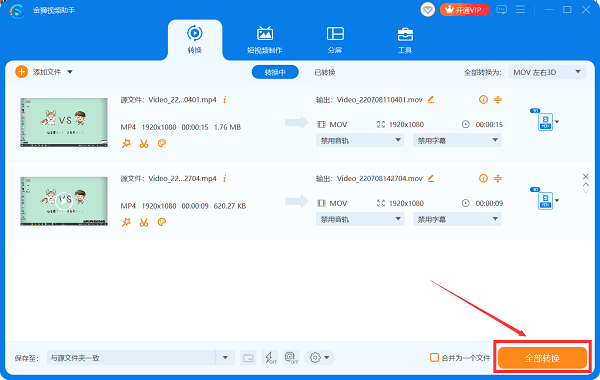The height and width of the screenshot is (380, 600).
Task: Show info for source Video_22...0401.mp4
Action: tap(225, 99)
